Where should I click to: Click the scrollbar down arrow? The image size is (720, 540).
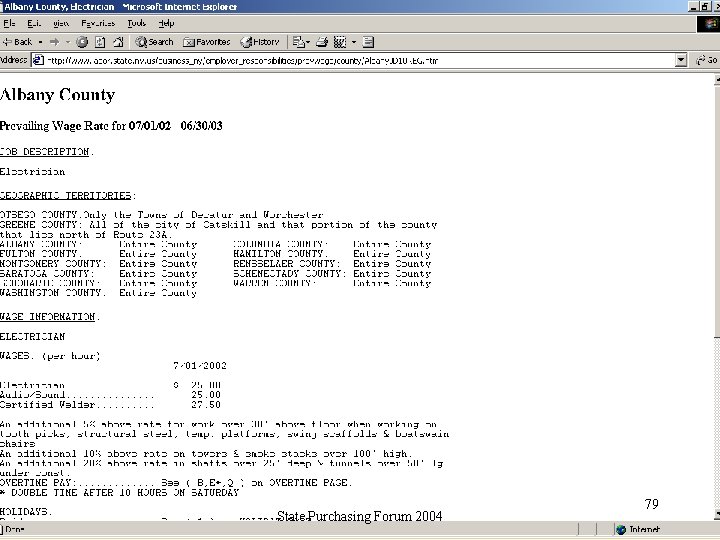[x=717, y=514]
